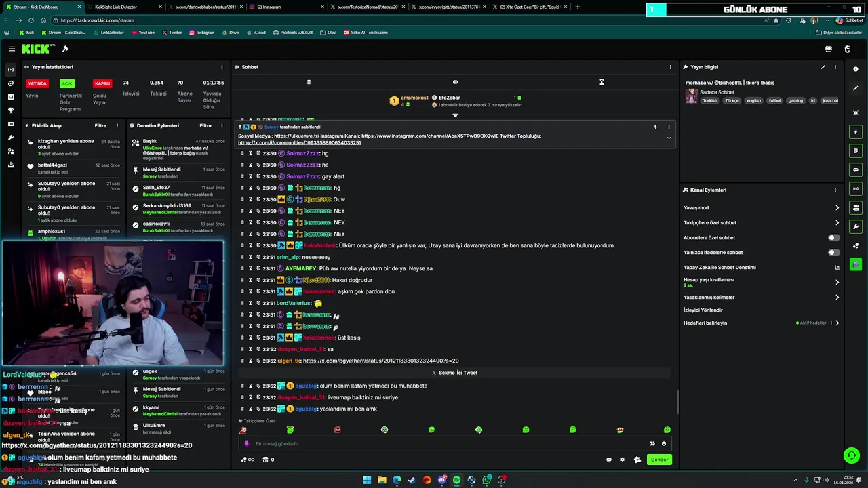The width and height of the screenshot is (868, 488).
Task: Open the trophy achievements sidebar icon
Action: coord(10,110)
